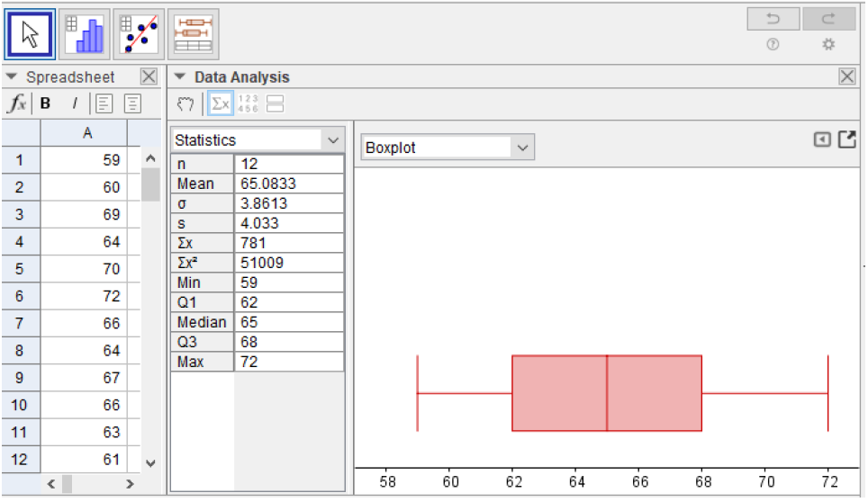Open the settings gear icon
868x502 pixels.
pos(828,44)
